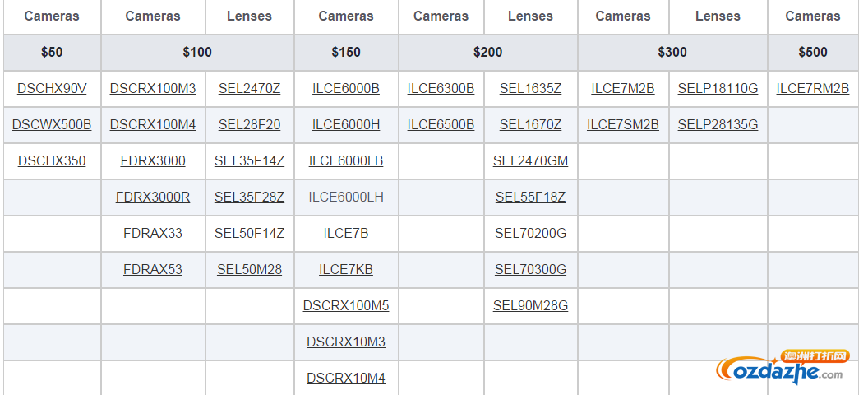Open the ILCE6300B link
The height and width of the screenshot is (395, 868).
[441, 89]
